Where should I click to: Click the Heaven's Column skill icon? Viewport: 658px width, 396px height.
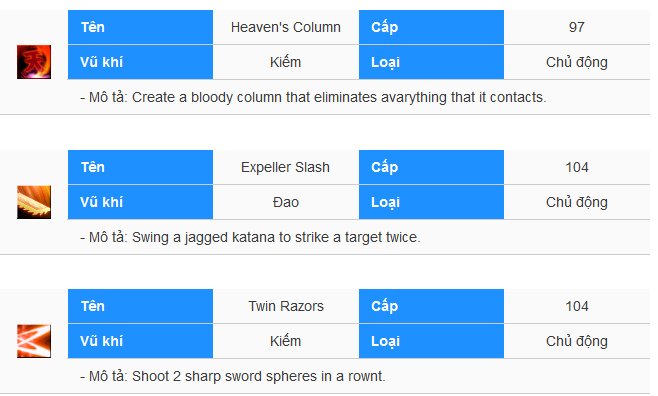[x=34, y=62]
